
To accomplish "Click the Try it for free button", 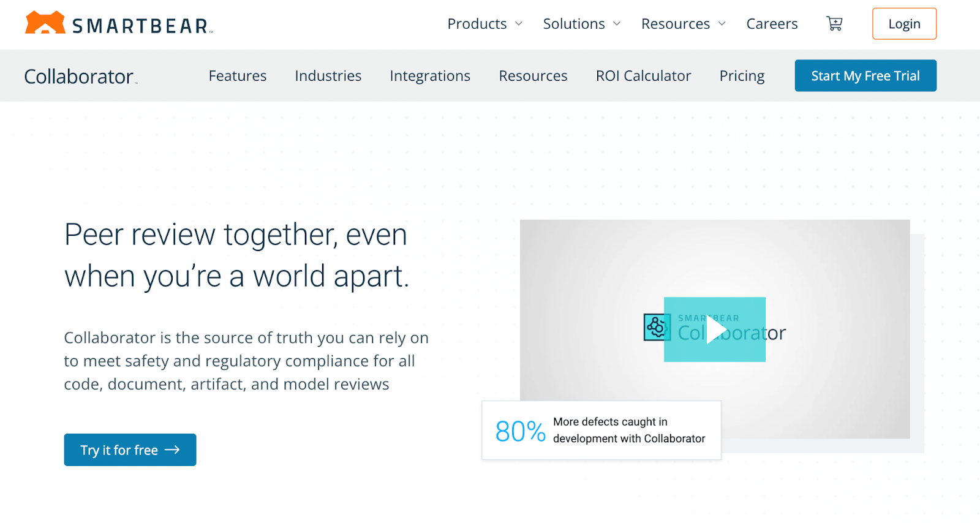I will tap(130, 450).
